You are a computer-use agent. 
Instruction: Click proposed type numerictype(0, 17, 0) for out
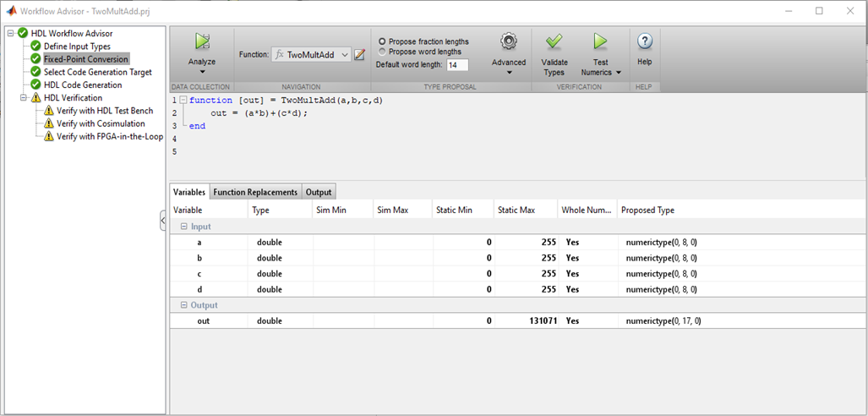coord(663,320)
